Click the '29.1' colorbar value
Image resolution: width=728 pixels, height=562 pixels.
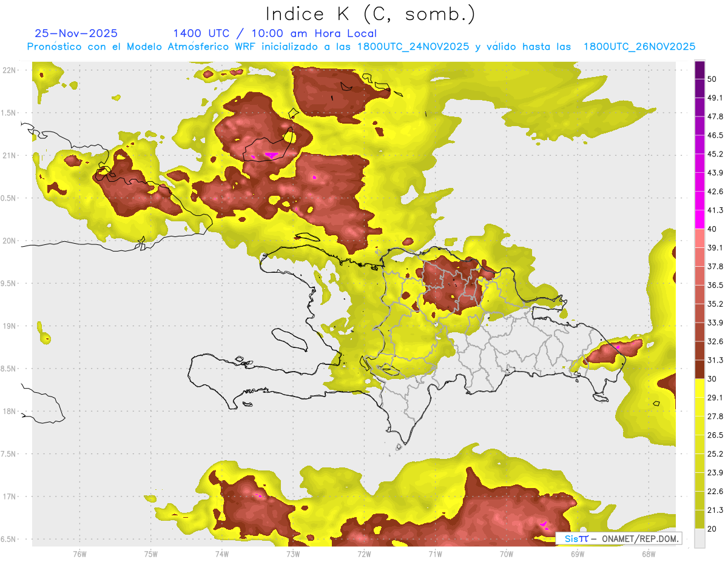click(715, 398)
